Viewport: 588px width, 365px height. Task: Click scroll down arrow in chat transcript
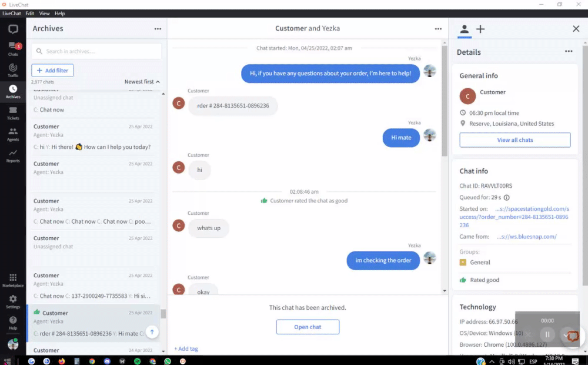tap(445, 291)
